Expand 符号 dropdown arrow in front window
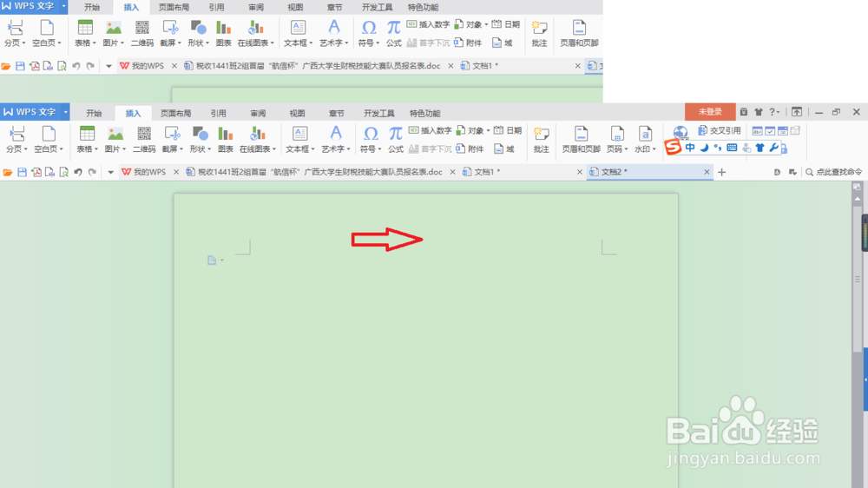 (x=379, y=149)
